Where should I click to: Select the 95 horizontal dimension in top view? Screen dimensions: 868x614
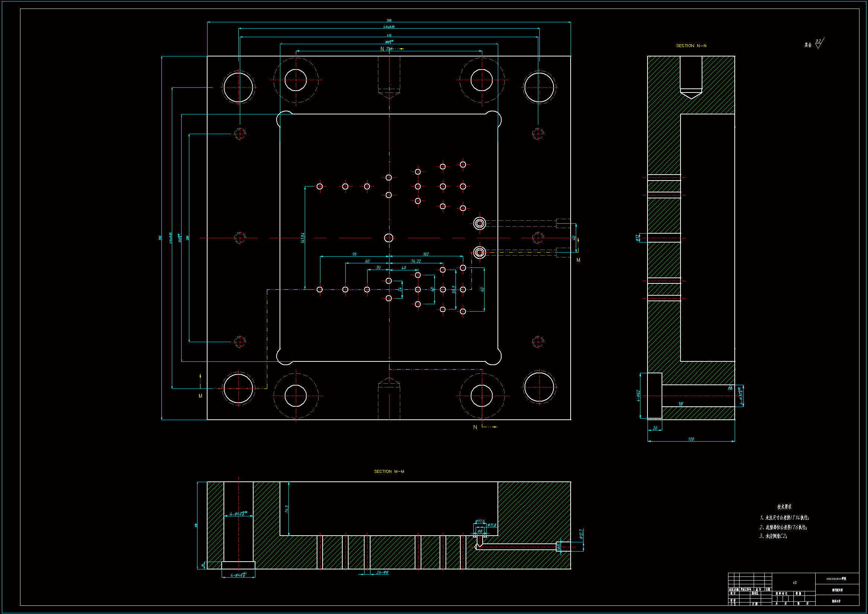(x=354, y=254)
